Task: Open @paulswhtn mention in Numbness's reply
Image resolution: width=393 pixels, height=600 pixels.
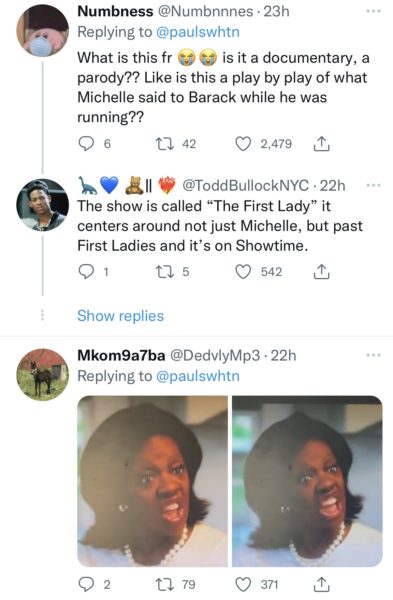Action: point(198,32)
